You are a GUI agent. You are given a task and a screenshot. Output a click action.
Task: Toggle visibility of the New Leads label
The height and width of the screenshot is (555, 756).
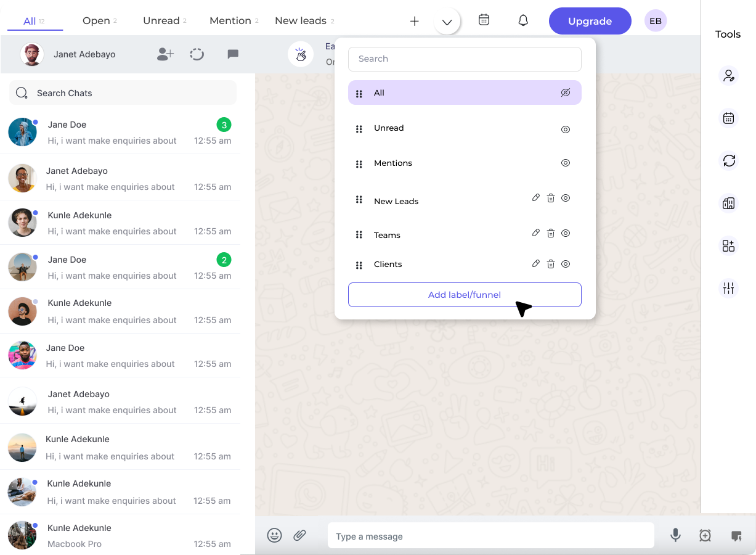[566, 198]
